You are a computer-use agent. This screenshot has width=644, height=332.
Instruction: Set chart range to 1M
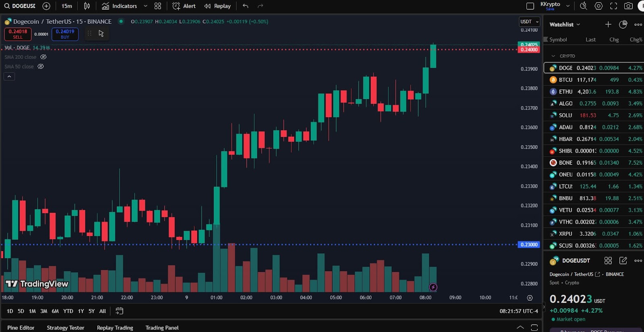pos(32,311)
